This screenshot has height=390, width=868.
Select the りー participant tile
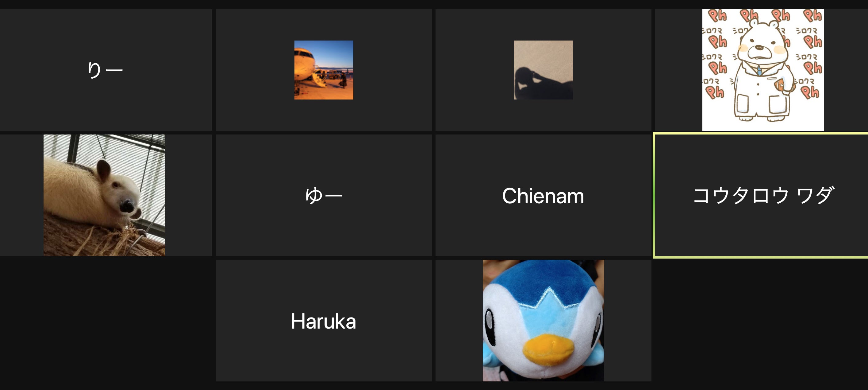106,70
